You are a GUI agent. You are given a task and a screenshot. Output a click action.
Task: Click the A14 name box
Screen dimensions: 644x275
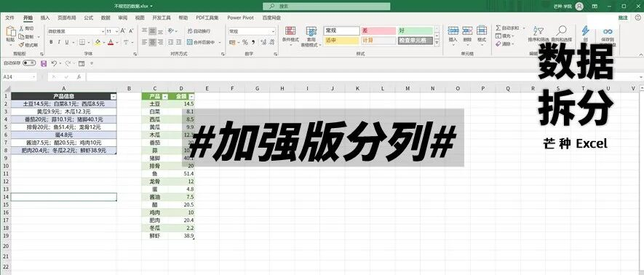(x=20, y=77)
